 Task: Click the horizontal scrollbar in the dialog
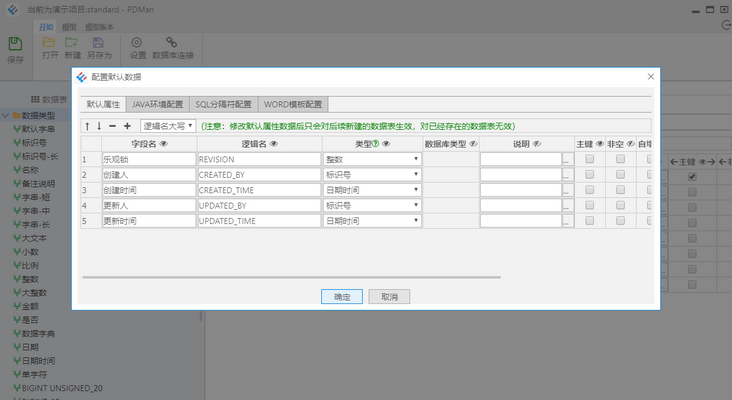[x=291, y=277]
